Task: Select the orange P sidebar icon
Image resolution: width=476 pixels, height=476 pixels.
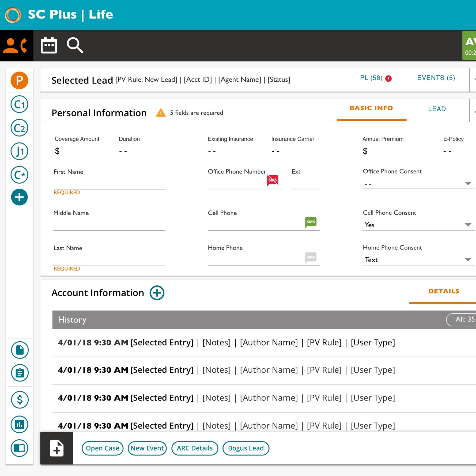Action: (19, 80)
